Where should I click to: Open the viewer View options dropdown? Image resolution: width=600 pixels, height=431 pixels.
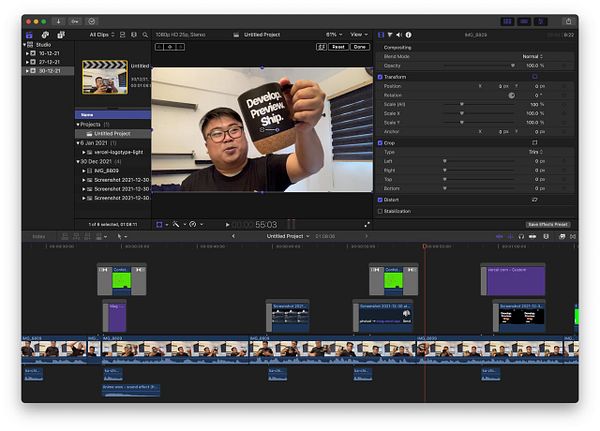click(358, 34)
